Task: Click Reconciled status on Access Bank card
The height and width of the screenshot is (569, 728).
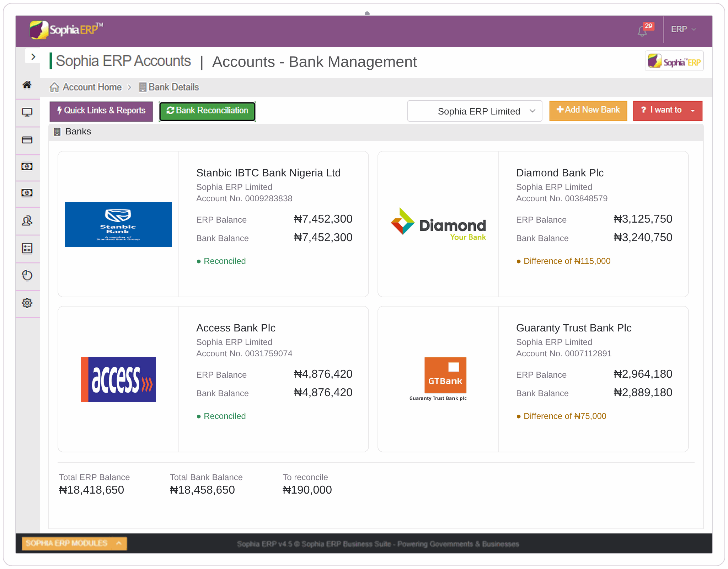Action: pos(221,416)
